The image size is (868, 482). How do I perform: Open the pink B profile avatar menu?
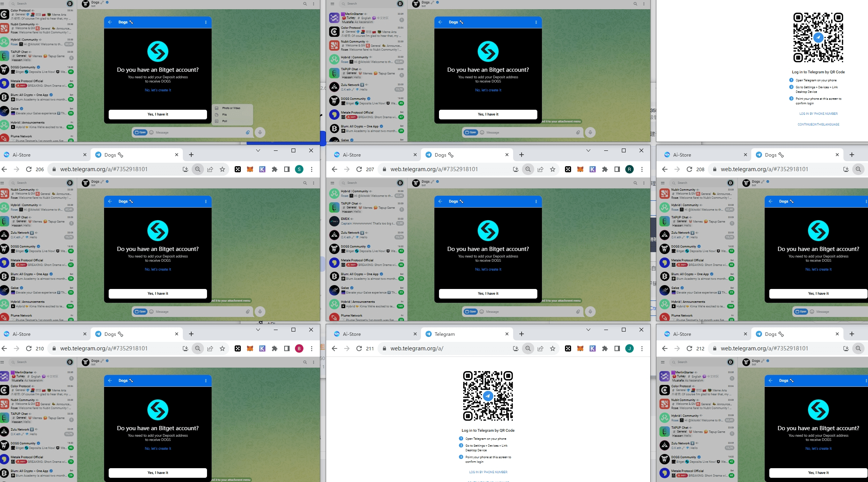[299, 348]
